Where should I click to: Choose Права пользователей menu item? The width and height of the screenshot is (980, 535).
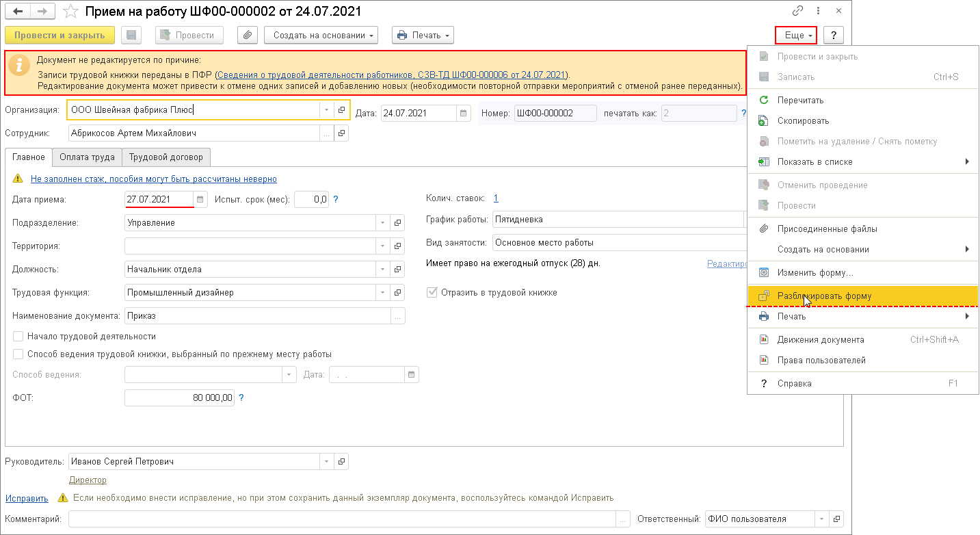click(863, 361)
